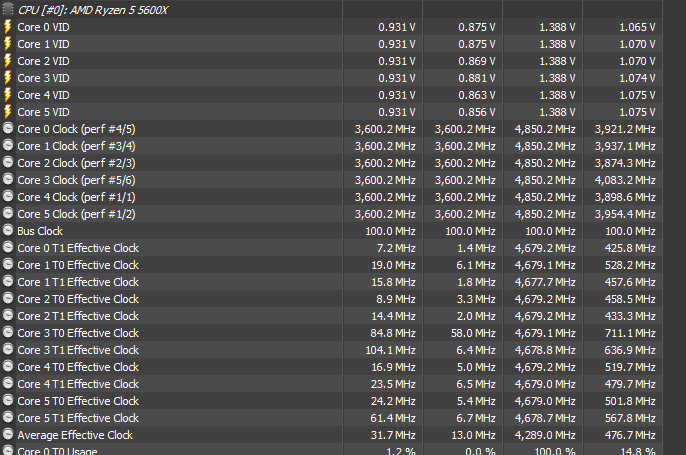
Task: Select Core 5 Clock (perf #1/2) label
Action: point(77,214)
